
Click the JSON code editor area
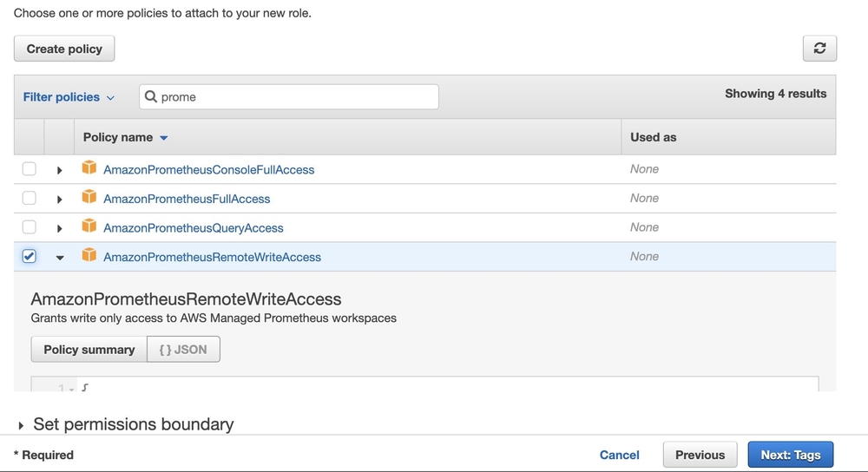click(x=424, y=384)
